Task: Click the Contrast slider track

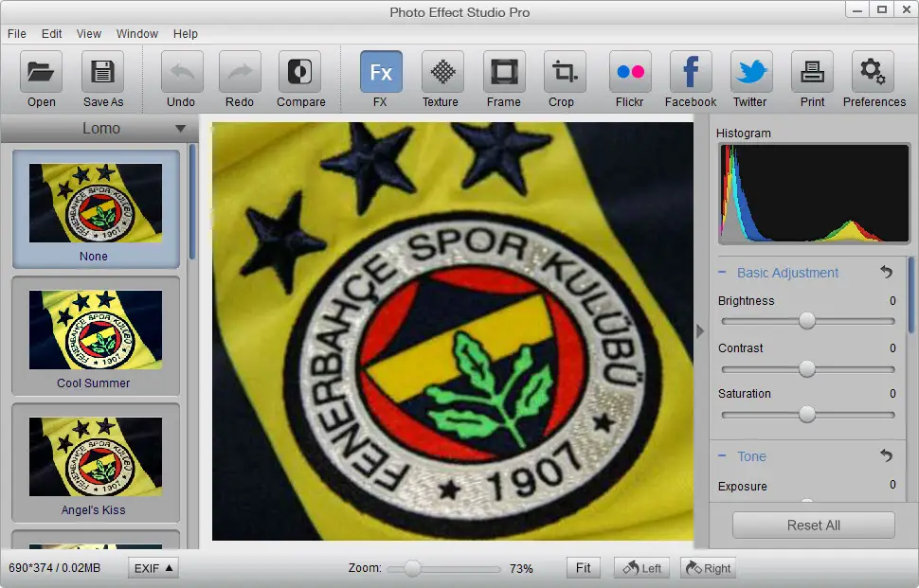Action: (x=808, y=369)
